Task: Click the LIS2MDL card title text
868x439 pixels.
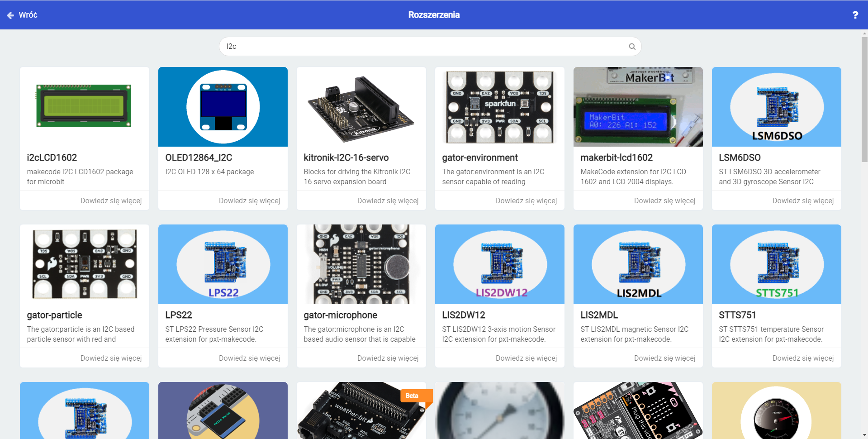Action: click(599, 315)
